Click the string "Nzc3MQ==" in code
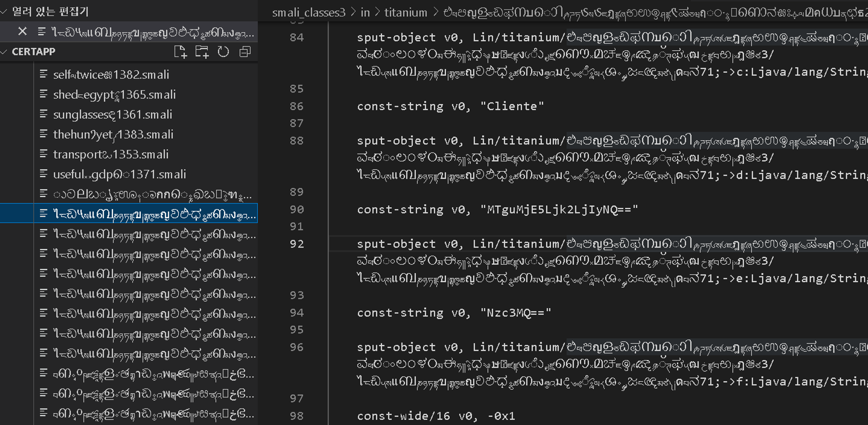 [x=515, y=313]
